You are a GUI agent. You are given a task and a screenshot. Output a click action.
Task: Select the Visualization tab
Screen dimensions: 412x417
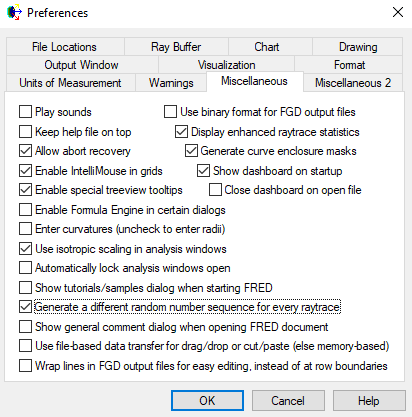pyautogui.click(x=226, y=65)
